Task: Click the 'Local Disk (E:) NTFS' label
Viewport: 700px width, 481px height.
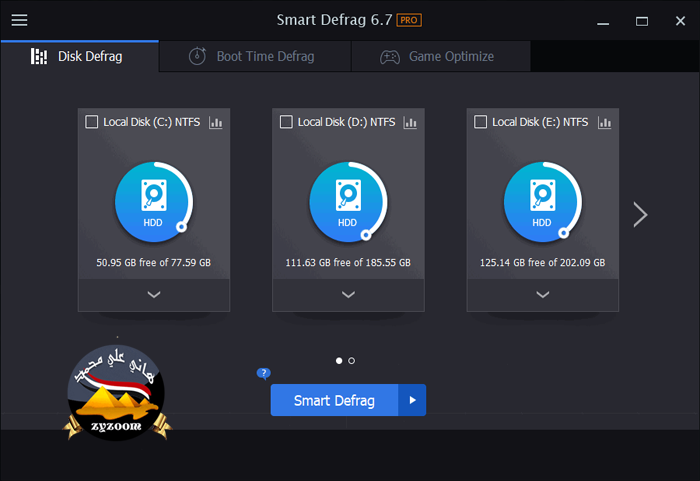Action: point(540,122)
